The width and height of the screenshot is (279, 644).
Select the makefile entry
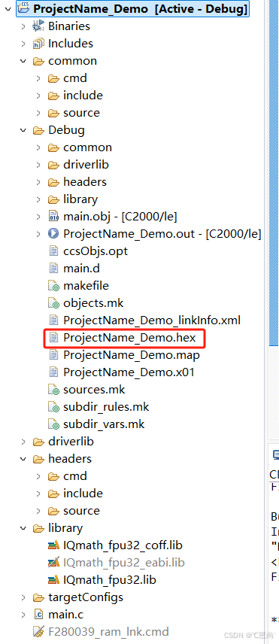click(x=86, y=285)
